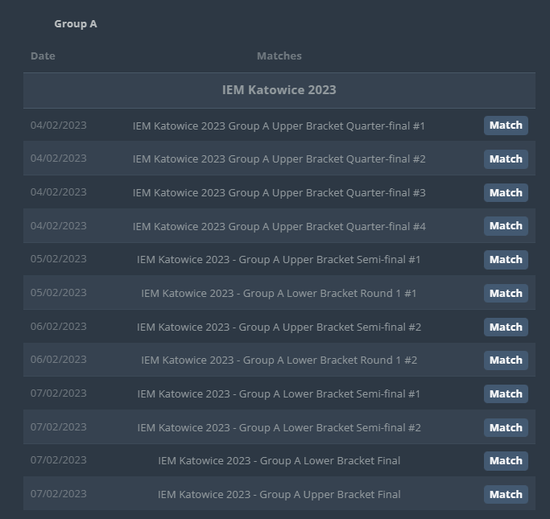Open Match for Group A Upper Bracket Final
Viewport: 550px width, 519px height.
[x=506, y=494]
